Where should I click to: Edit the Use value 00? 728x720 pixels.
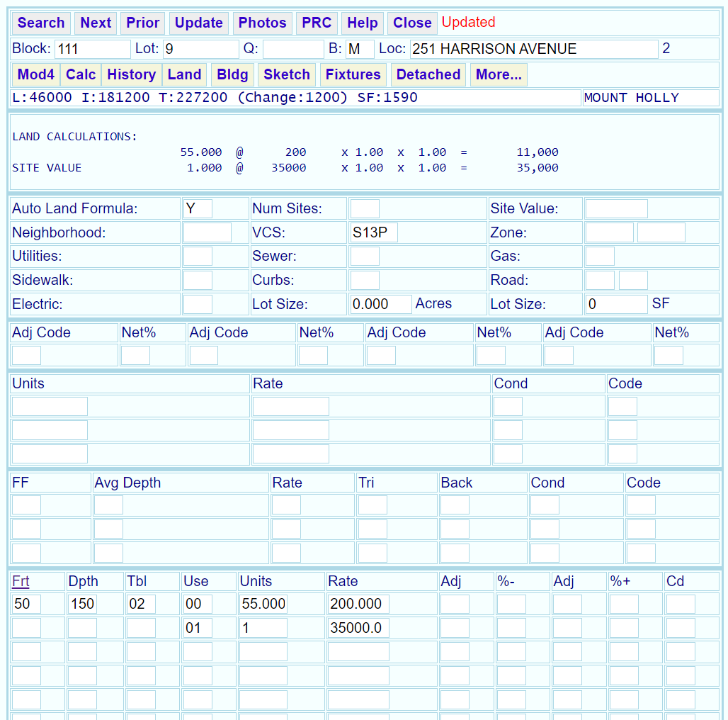pyautogui.click(x=198, y=604)
